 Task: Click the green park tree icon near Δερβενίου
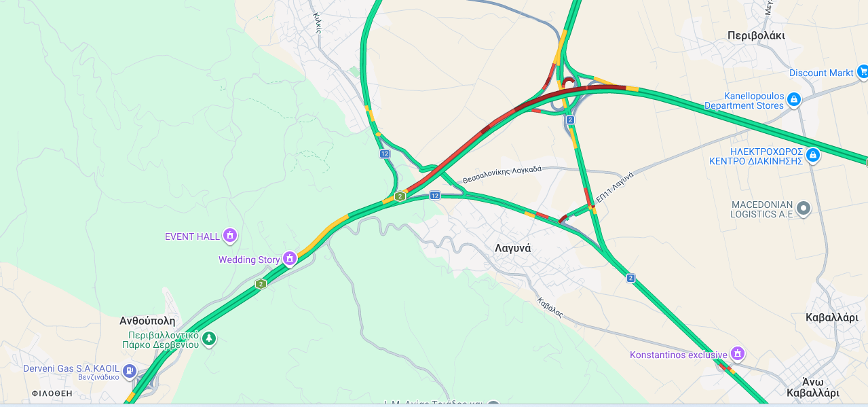click(x=209, y=338)
